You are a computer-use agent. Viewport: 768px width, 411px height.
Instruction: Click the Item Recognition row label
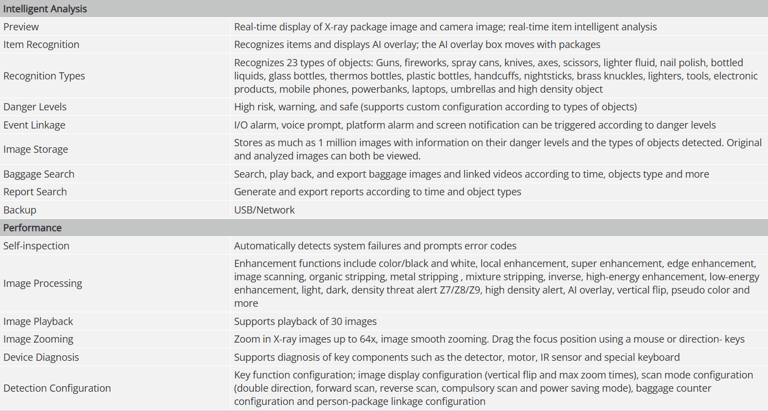tap(41, 45)
